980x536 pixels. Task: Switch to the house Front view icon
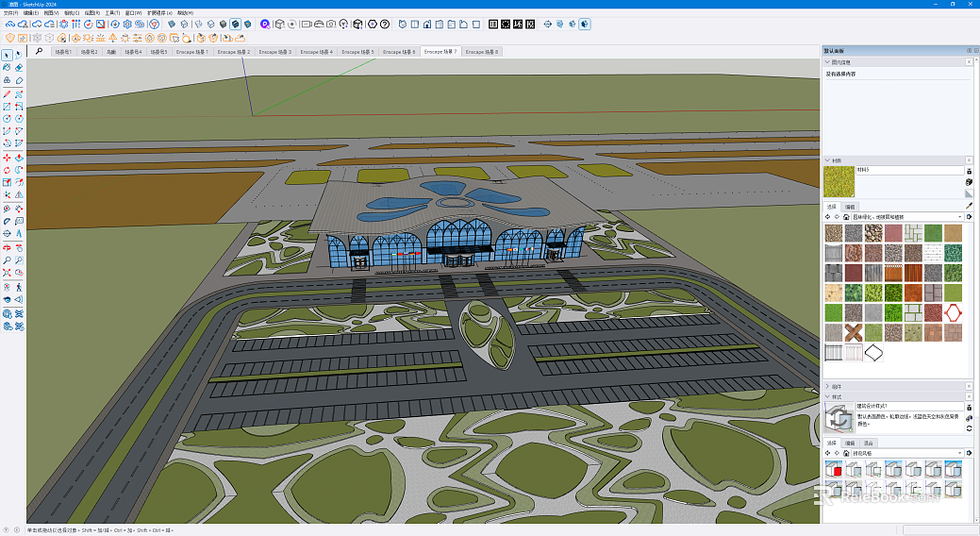coord(427,25)
